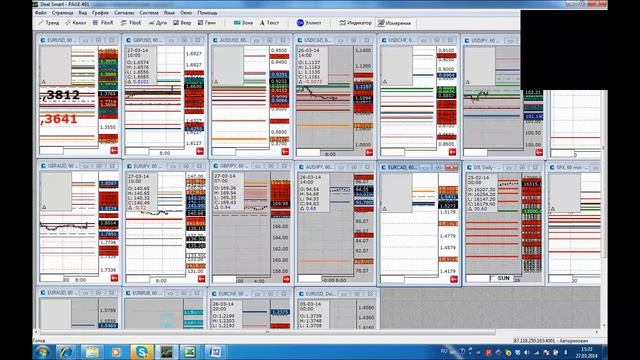The image size is (640, 360).
Task: Open the Помощь menu
Action: click(x=207, y=13)
